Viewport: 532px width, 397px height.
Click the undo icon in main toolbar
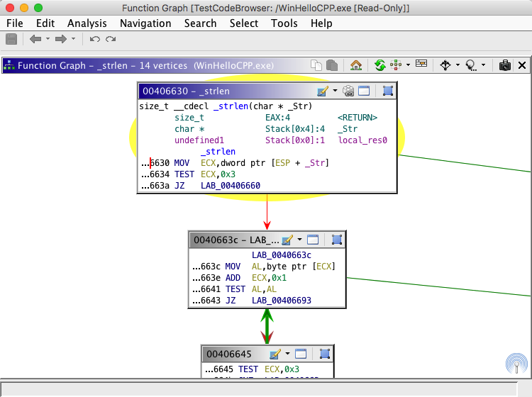(94, 39)
